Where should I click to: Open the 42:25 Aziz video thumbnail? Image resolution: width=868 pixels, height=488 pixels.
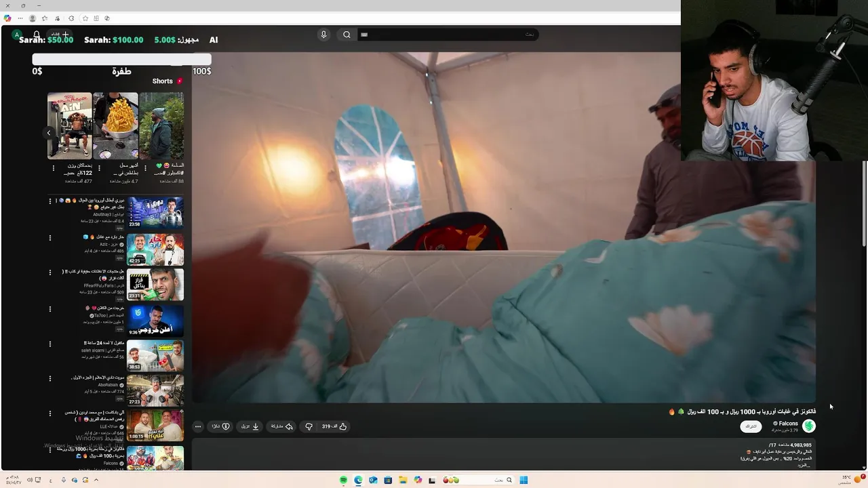[x=155, y=249]
